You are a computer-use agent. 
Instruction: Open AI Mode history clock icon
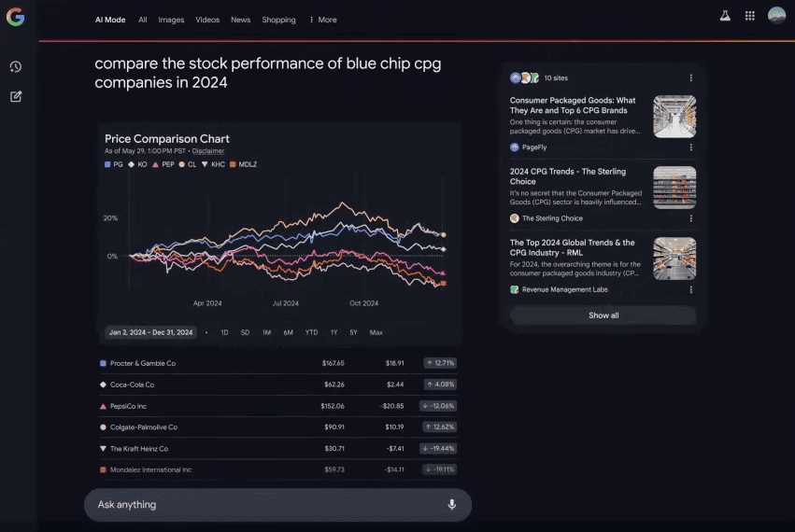click(16, 67)
